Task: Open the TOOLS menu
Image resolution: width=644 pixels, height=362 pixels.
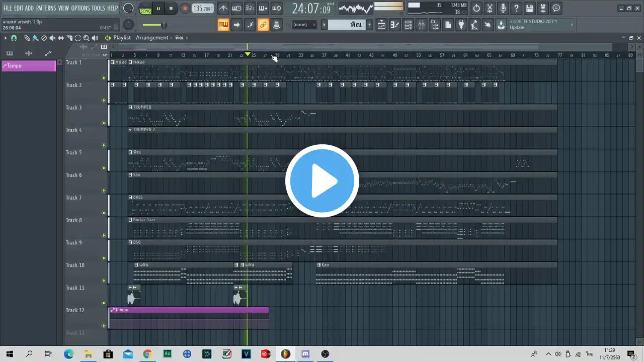Action: 98,8
